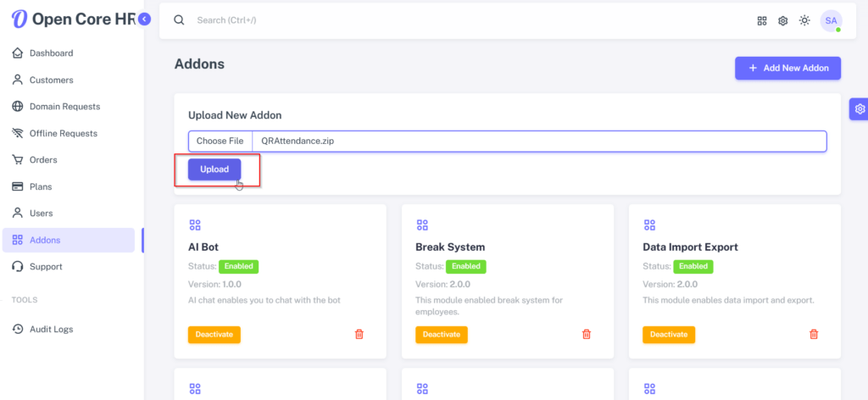The height and width of the screenshot is (400, 868).
Task: Open the apps grid icon in header
Action: [762, 21]
